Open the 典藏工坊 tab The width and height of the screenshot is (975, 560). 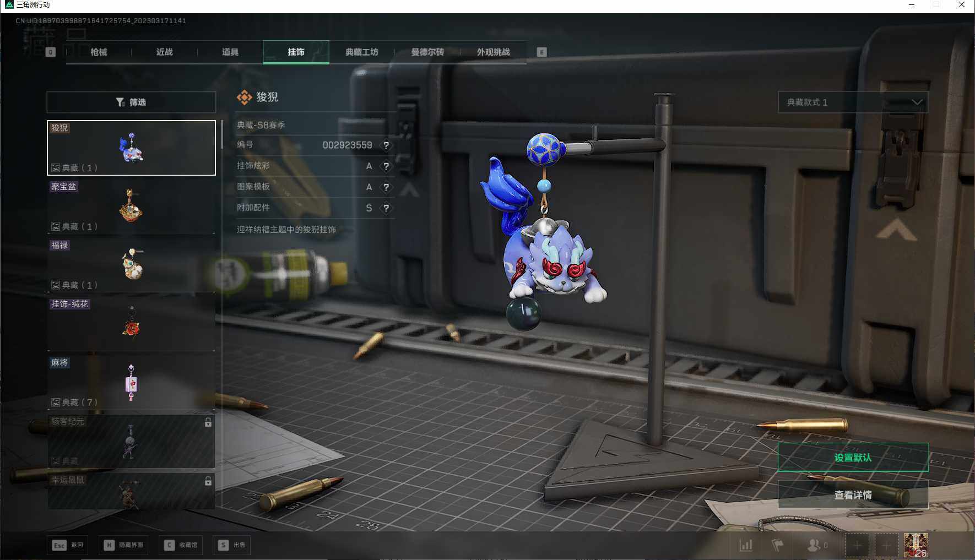[x=362, y=52]
